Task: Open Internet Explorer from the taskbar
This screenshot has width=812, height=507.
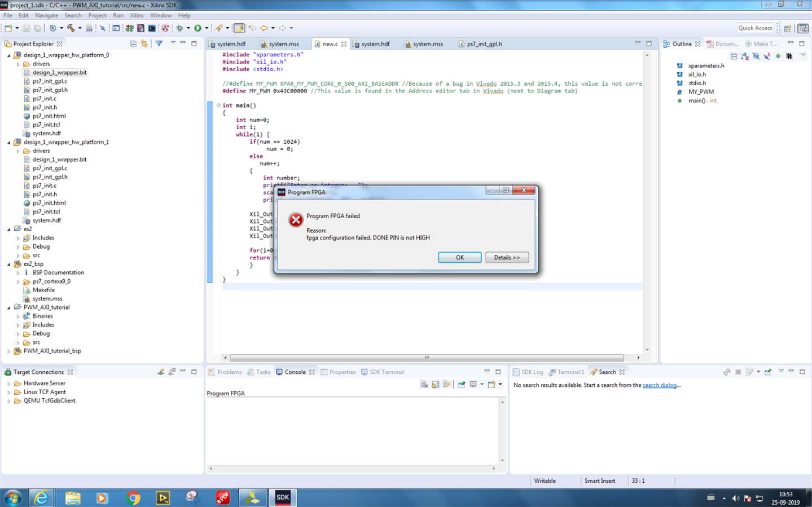Action: click(41, 497)
